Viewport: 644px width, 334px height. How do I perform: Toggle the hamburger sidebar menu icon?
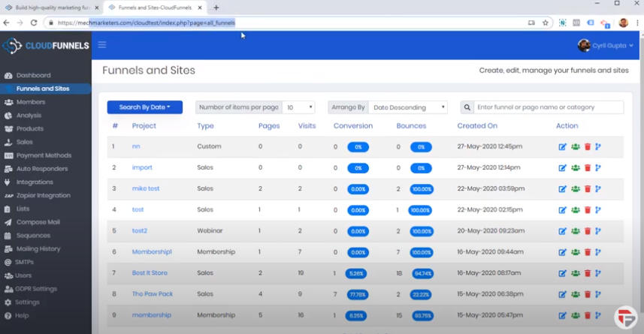(x=102, y=45)
